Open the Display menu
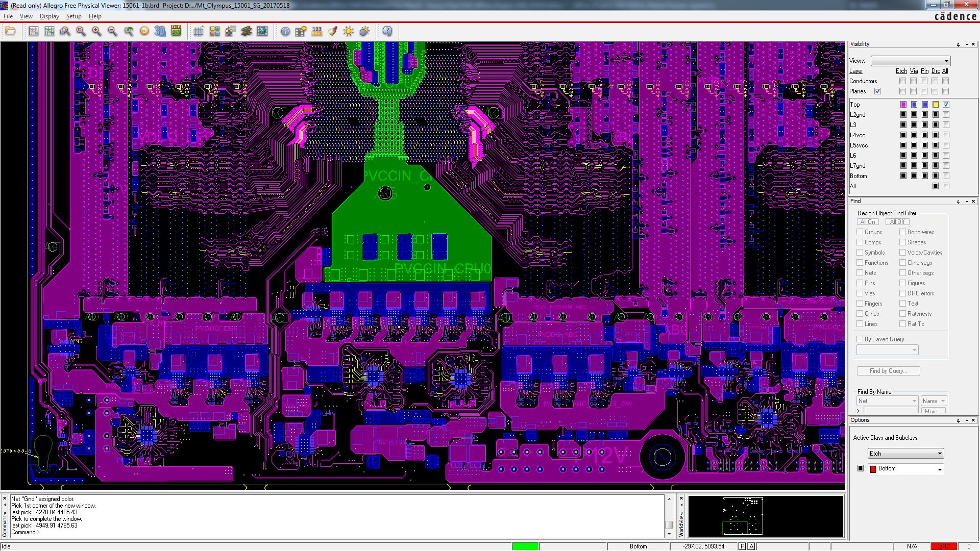 click(x=49, y=16)
